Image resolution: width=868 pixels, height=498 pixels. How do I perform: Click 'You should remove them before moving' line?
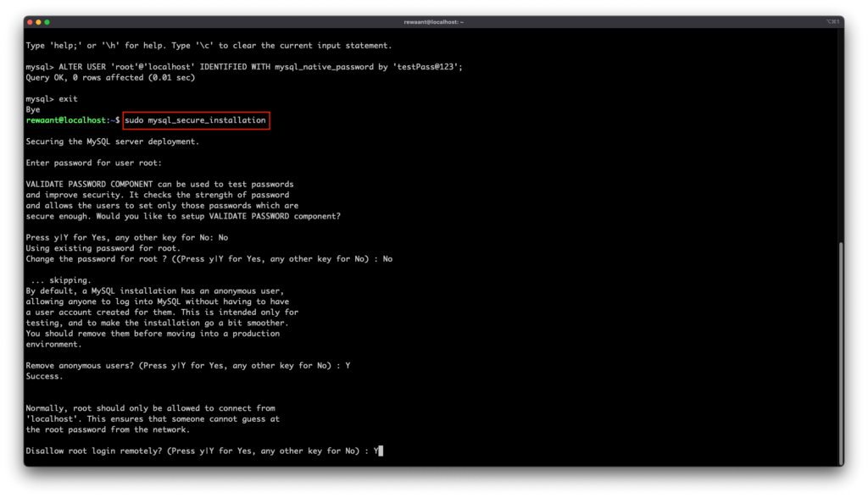tap(153, 334)
